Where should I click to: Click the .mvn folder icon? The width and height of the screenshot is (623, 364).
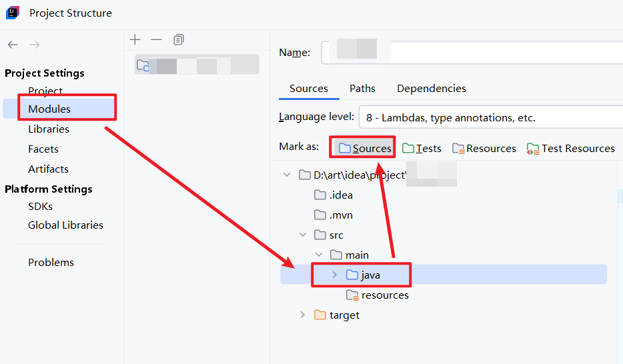(320, 215)
